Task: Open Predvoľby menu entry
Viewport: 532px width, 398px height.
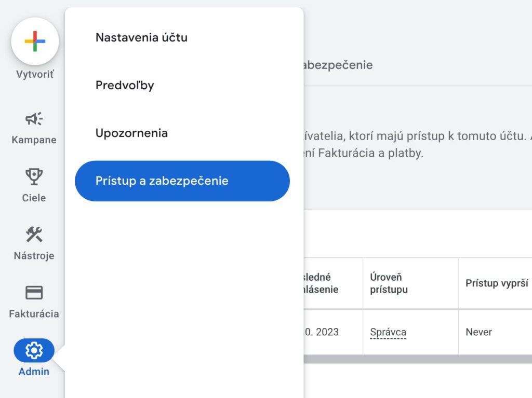Action: tap(125, 85)
